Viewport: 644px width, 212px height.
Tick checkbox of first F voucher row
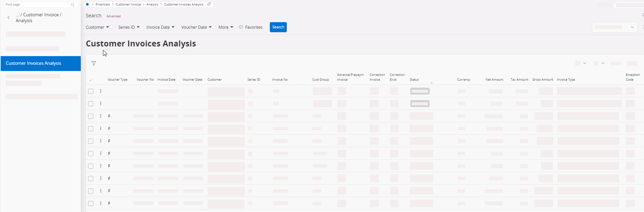point(91,116)
